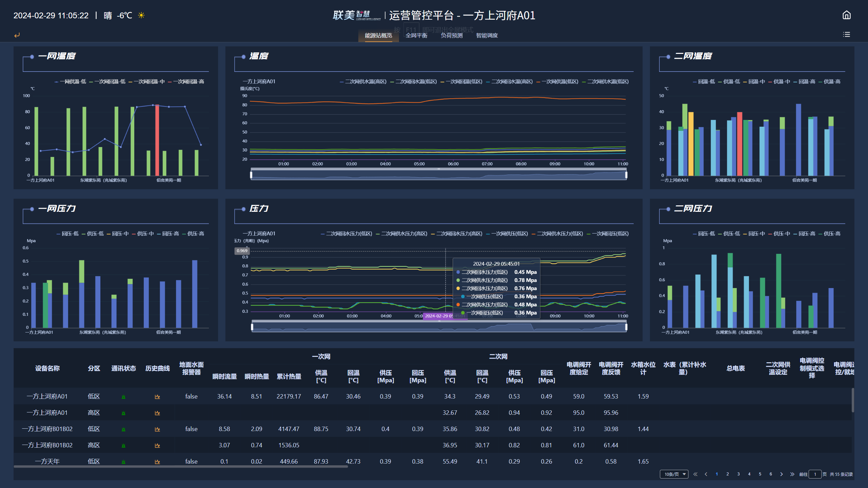Go to next page arrow in pagination
Image resolution: width=868 pixels, height=488 pixels.
[x=781, y=474]
